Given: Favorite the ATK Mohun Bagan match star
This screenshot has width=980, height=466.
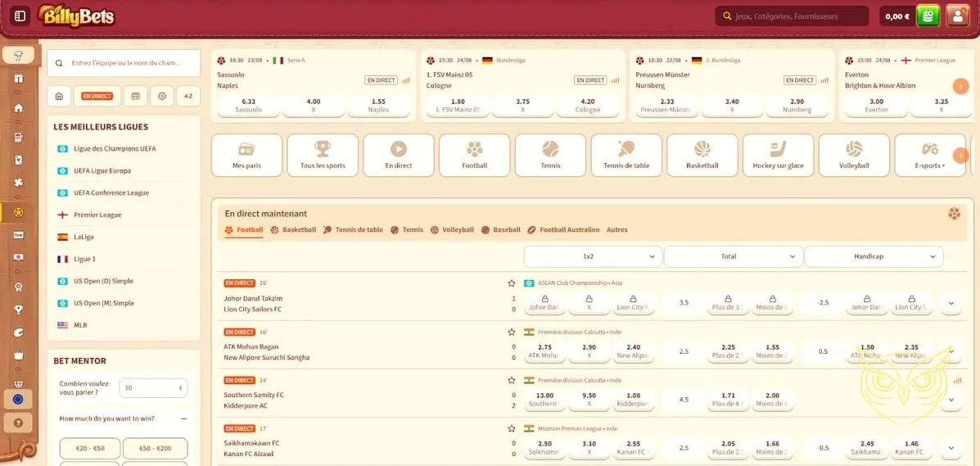Looking at the screenshot, I should (512, 332).
